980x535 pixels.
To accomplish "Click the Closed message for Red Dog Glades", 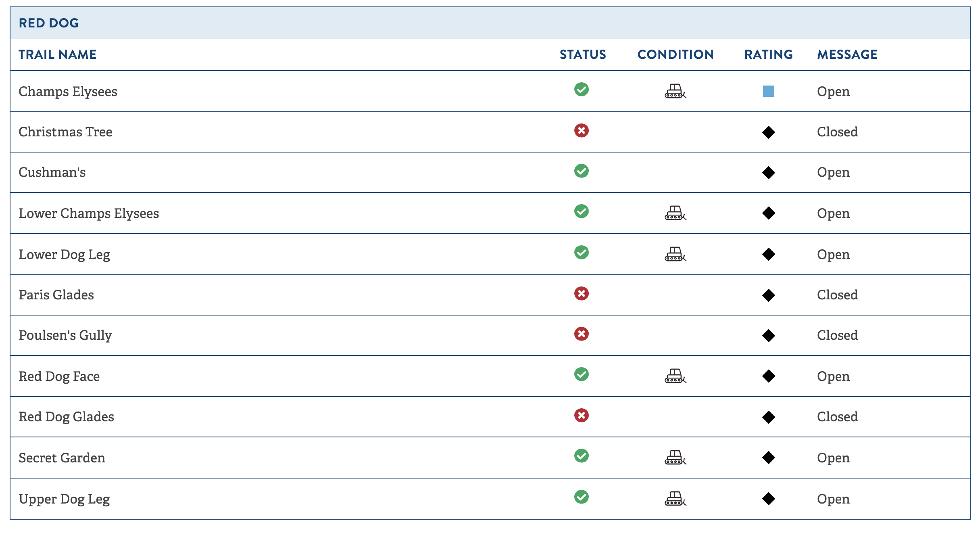I will point(837,416).
